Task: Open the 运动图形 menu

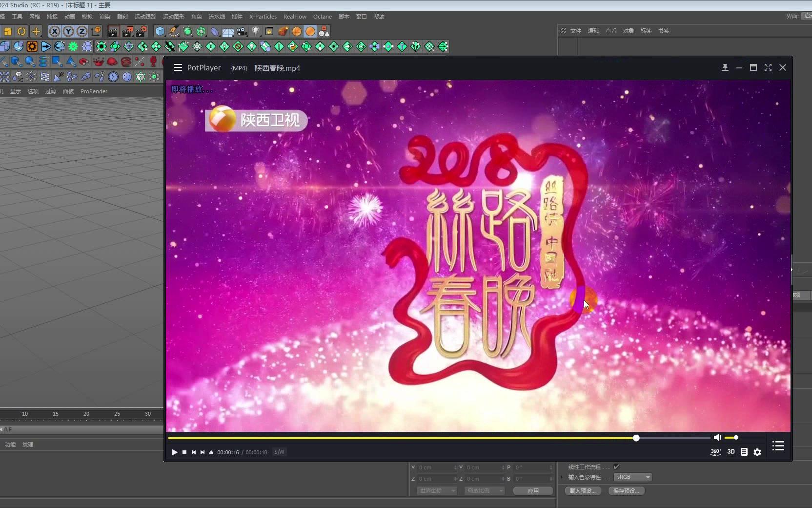Action: click(174, 17)
